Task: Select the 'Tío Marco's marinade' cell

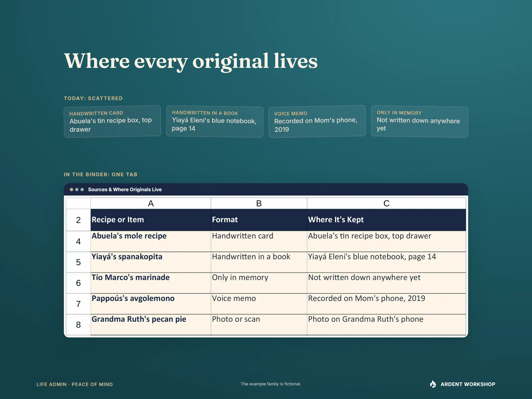Action: click(x=151, y=283)
